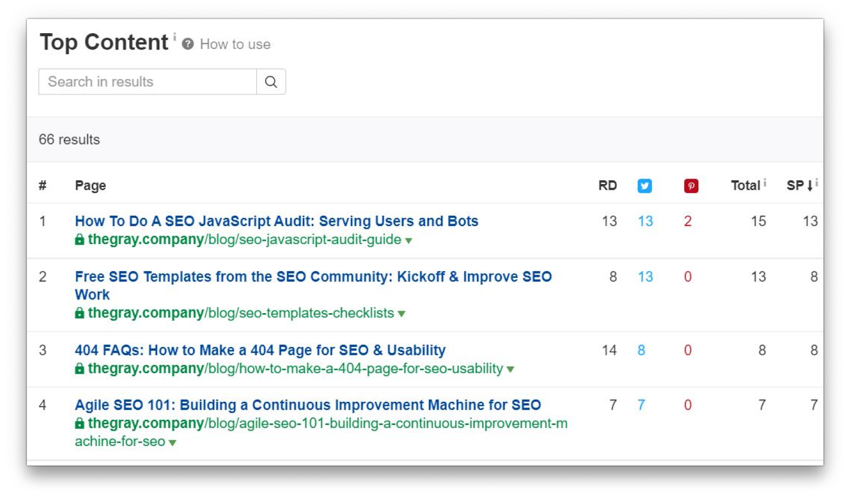Click the info icon next to Total column

(765, 181)
